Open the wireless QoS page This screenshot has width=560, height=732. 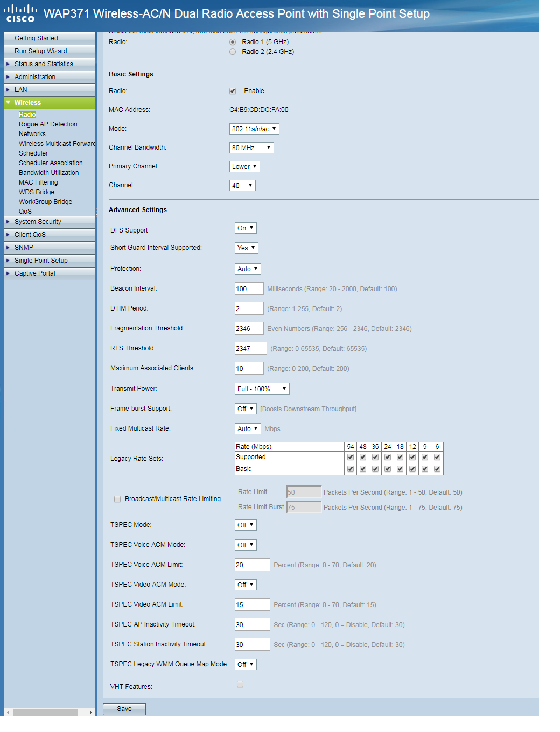pos(25,212)
